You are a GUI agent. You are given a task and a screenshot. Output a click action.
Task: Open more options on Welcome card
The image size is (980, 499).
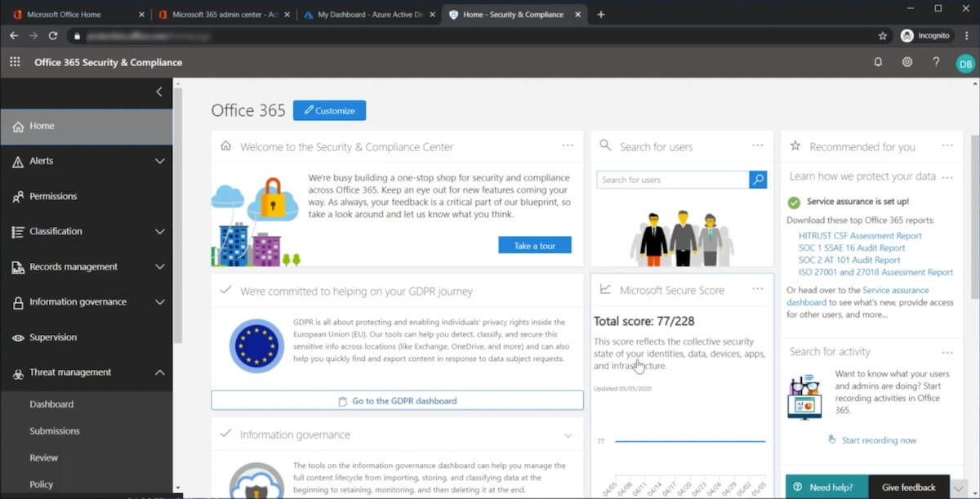tap(568, 145)
